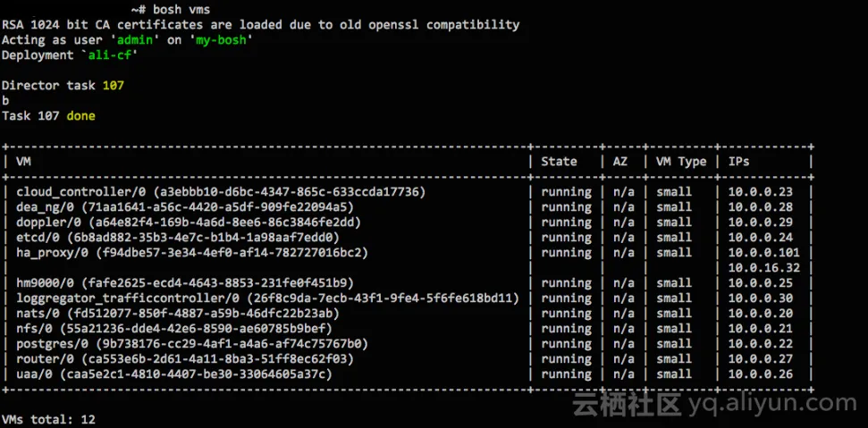Click IP address 10.0.16.32
This screenshot has width=868, height=428.
click(x=763, y=268)
